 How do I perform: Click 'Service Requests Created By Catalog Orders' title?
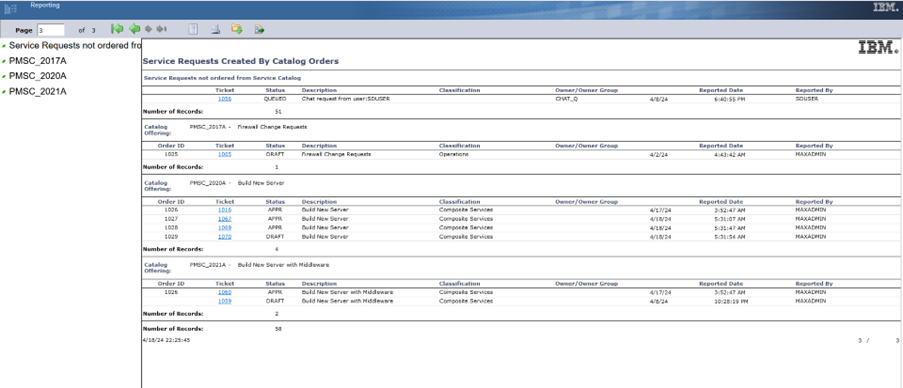tap(241, 61)
